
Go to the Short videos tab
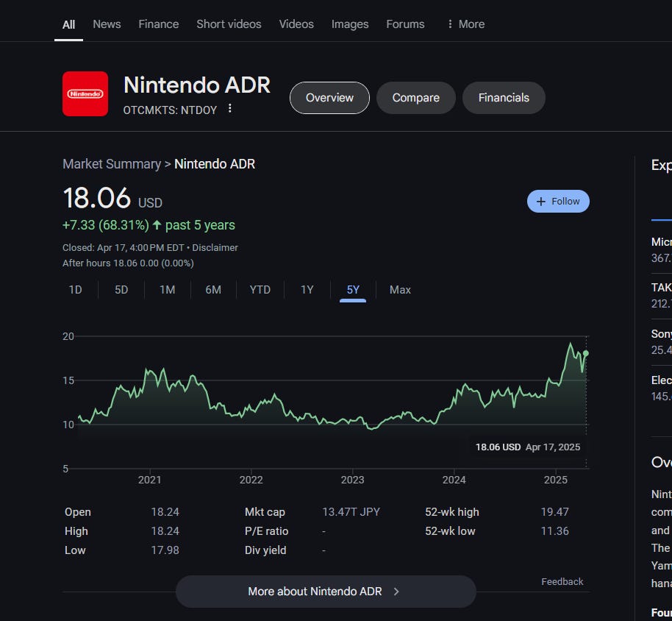click(229, 24)
